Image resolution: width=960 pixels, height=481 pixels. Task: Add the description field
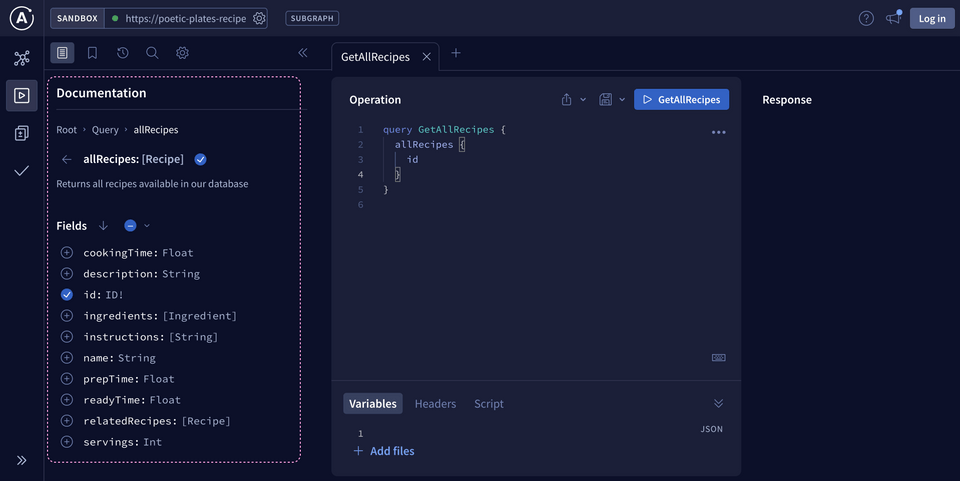[x=67, y=274]
